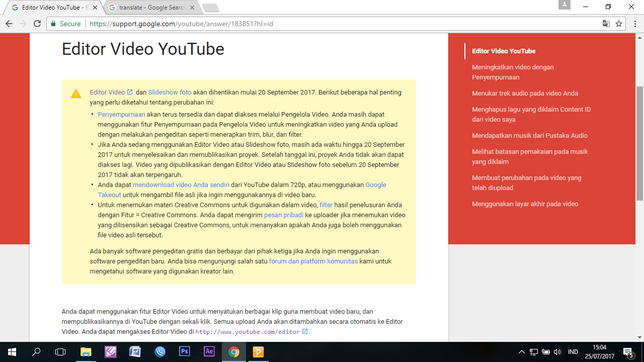Click the browser back arrow
644x362 pixels.
coord(9,24)
